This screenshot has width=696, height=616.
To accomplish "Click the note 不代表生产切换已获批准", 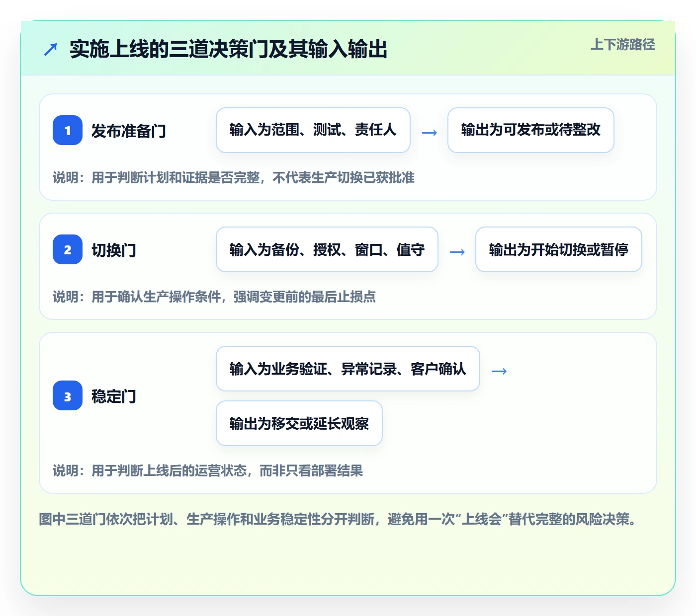I will coord(344,178).
